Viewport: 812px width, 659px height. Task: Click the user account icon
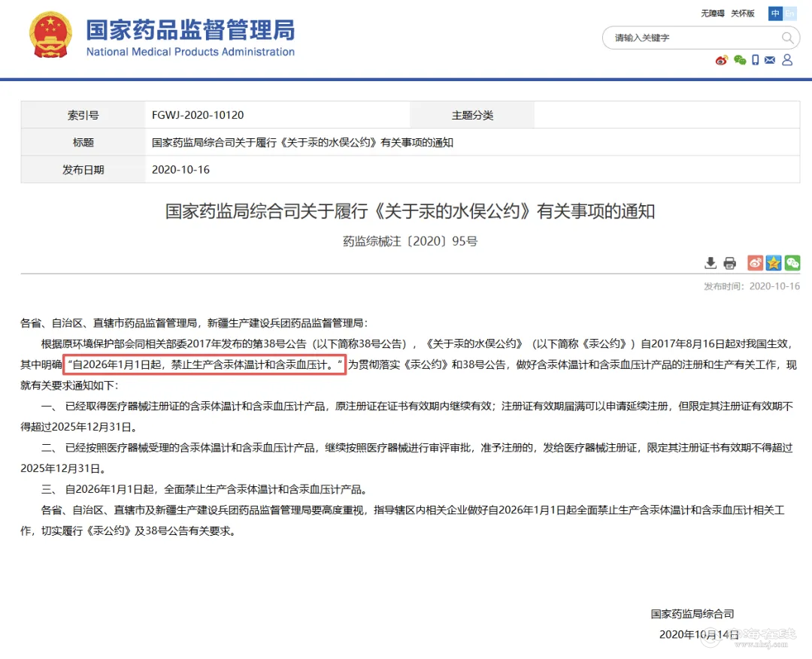pyautogui.click(x=787, y=60)
